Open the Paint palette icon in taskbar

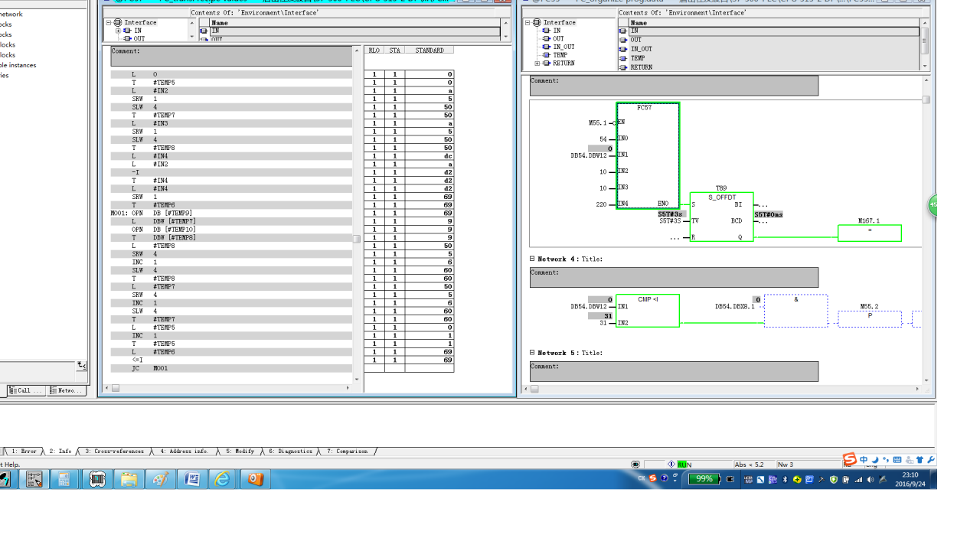point(160,479)
